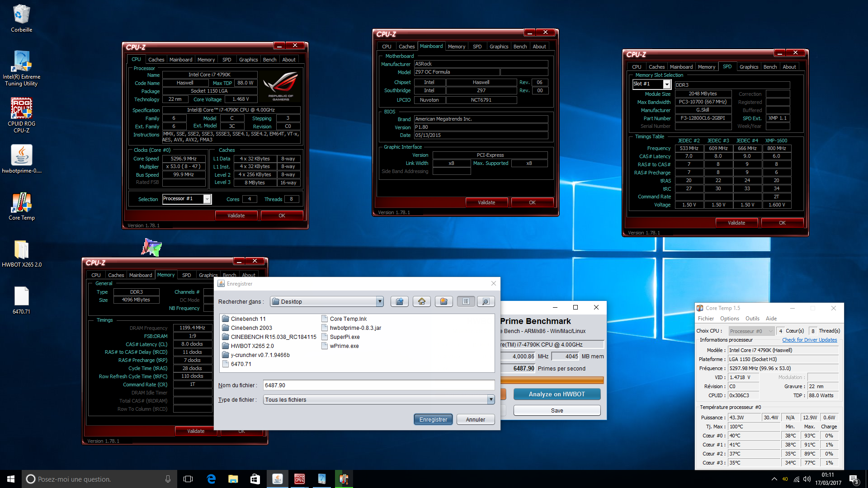
Task: Open Core Temp desktop shortcut
Action: click(21, 206)
